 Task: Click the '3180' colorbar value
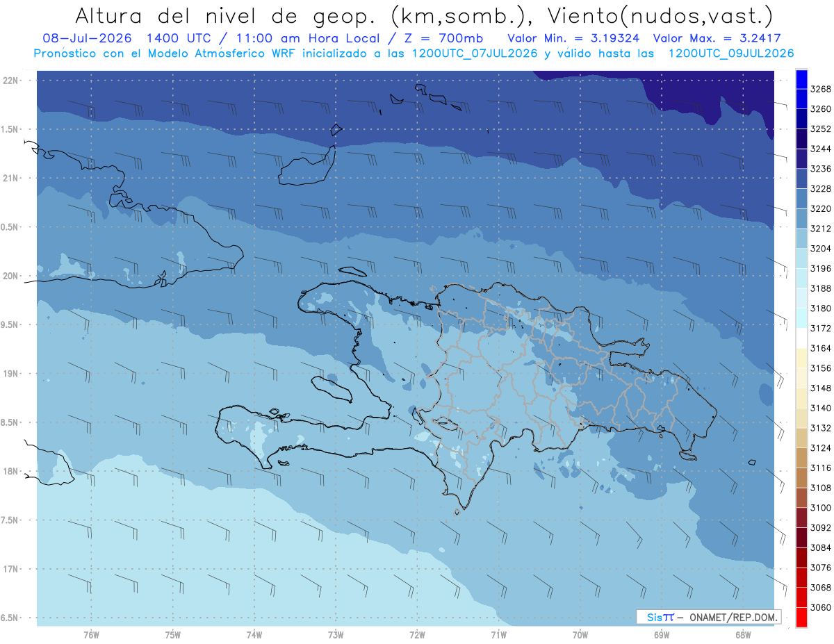[821, 308]
